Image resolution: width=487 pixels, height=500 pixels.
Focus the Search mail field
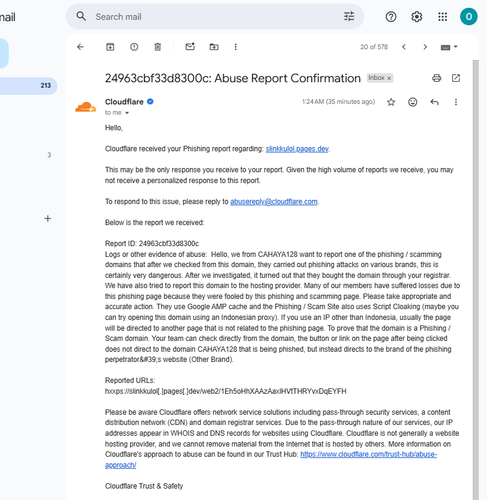(215, 17)
